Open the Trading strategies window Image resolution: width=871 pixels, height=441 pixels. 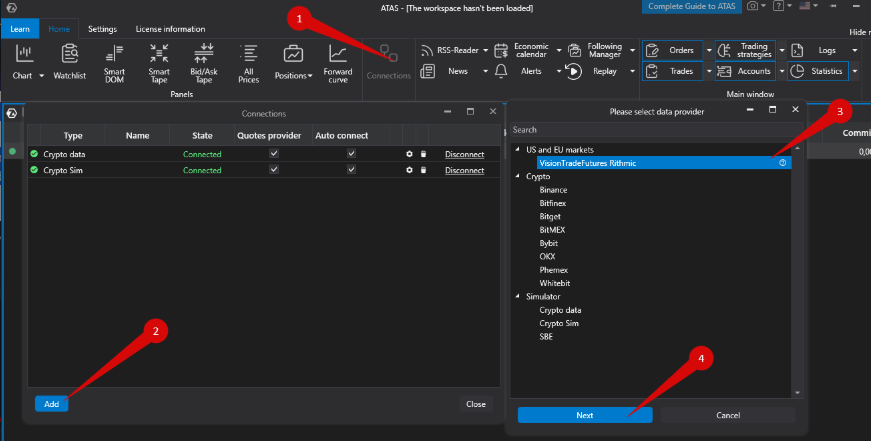pyautogui.click(x=745, y=51)
